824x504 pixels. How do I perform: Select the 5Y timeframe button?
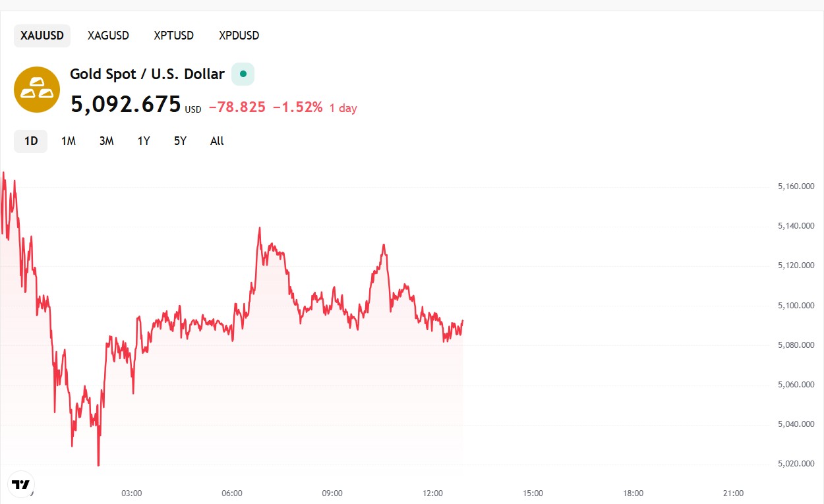tap(180, 141)
